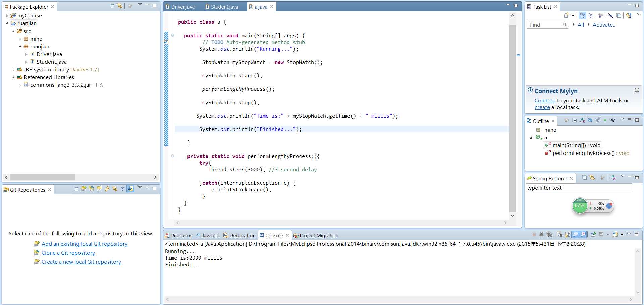This screenshot has height=305, width=644.
Task: Open Driver.java editor tab
Action: (180, 7)
